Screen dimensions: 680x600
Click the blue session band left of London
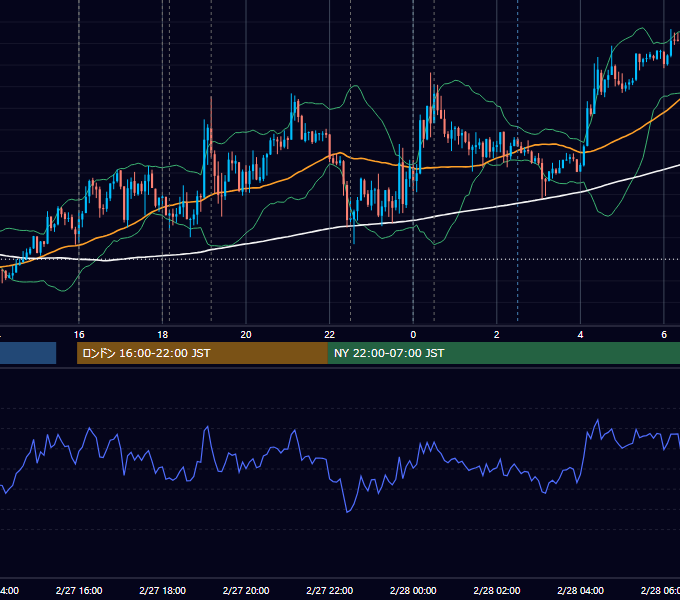point(28,353)
